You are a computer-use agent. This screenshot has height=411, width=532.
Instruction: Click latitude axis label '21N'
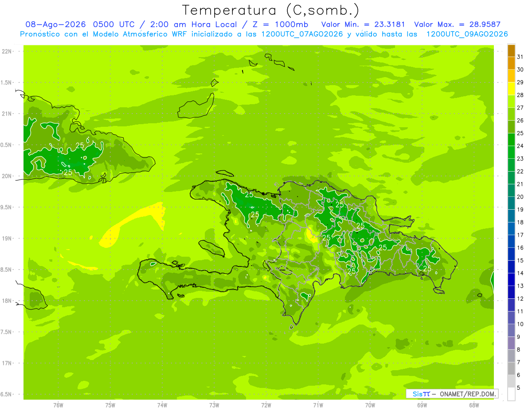tap(7, 114)
